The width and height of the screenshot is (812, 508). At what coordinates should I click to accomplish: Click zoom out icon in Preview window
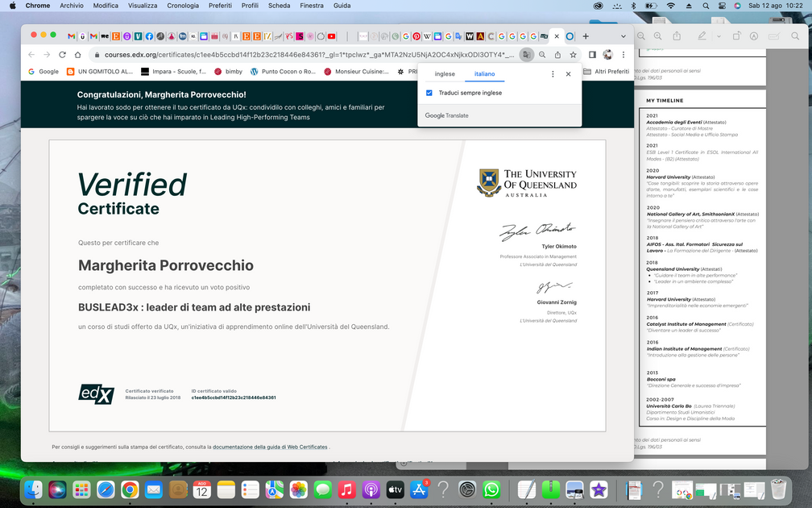click(x=641, y=36)
